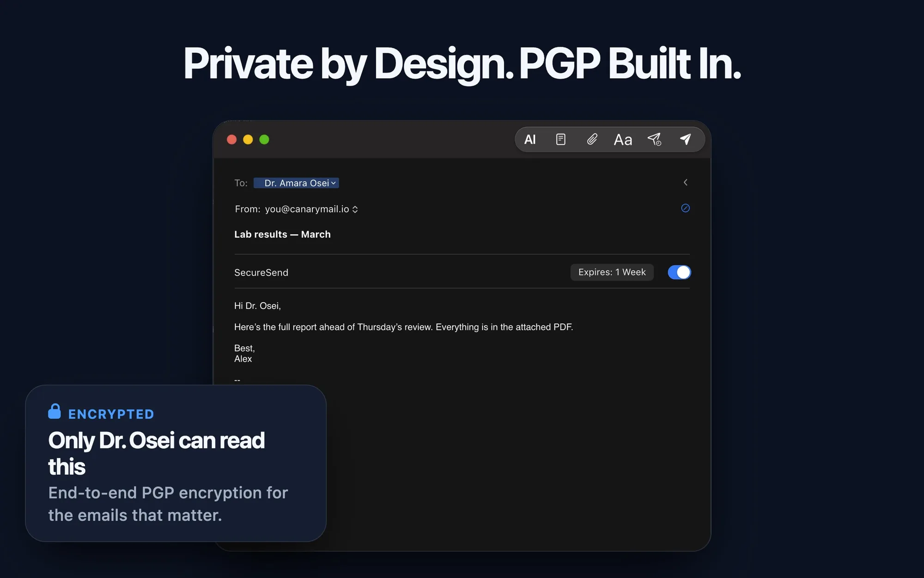Collapse recipient fields with the chevron
Viewport: 924px width, 578px height.
686,182
